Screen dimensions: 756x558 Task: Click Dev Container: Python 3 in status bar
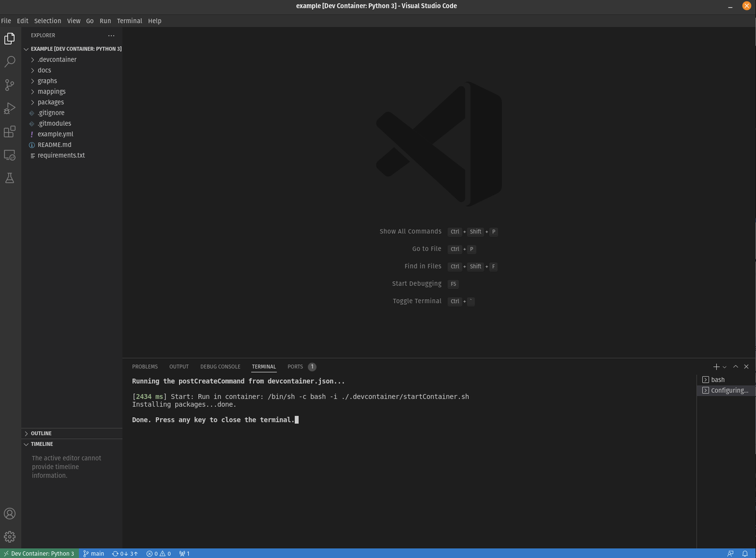click(x=39, y=553)
